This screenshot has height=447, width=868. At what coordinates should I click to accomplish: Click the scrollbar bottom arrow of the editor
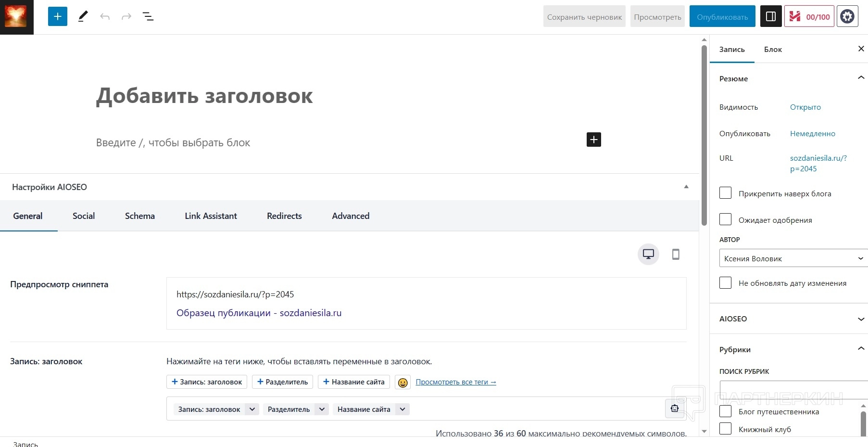pyautogui.click(x=704, y=432)
